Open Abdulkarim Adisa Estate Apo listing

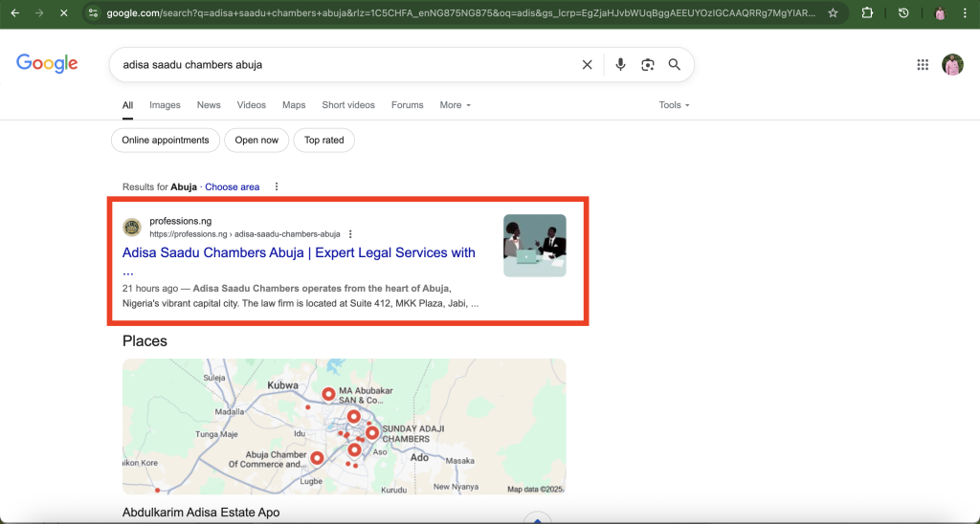coord(201,513)
